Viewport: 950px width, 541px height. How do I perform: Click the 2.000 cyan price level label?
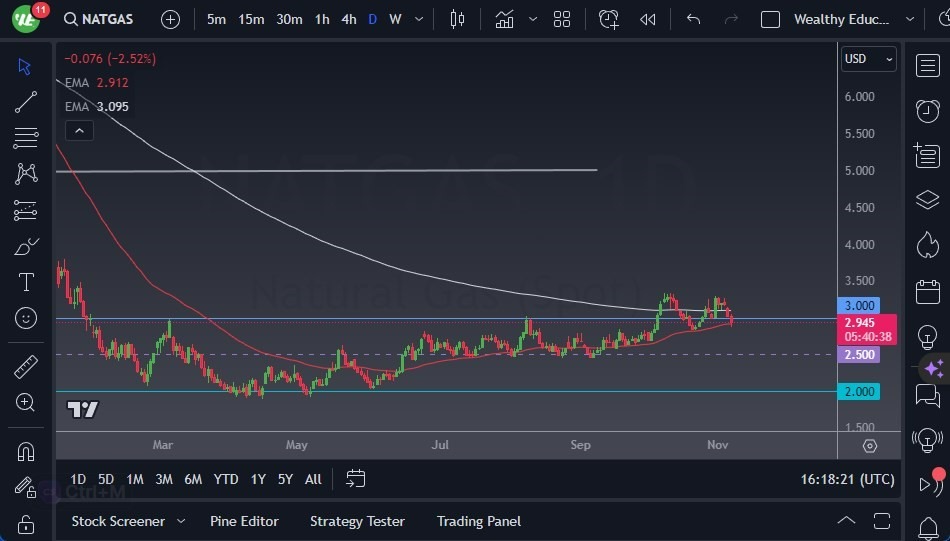[x=859, y=392]
